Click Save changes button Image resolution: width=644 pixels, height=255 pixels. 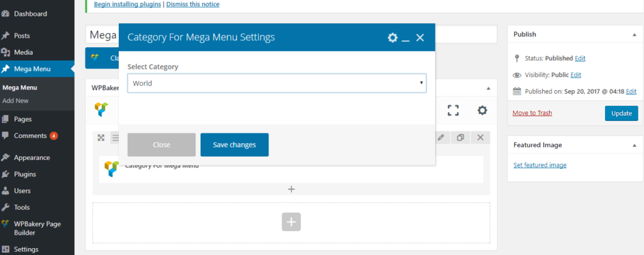pos(234,145)
